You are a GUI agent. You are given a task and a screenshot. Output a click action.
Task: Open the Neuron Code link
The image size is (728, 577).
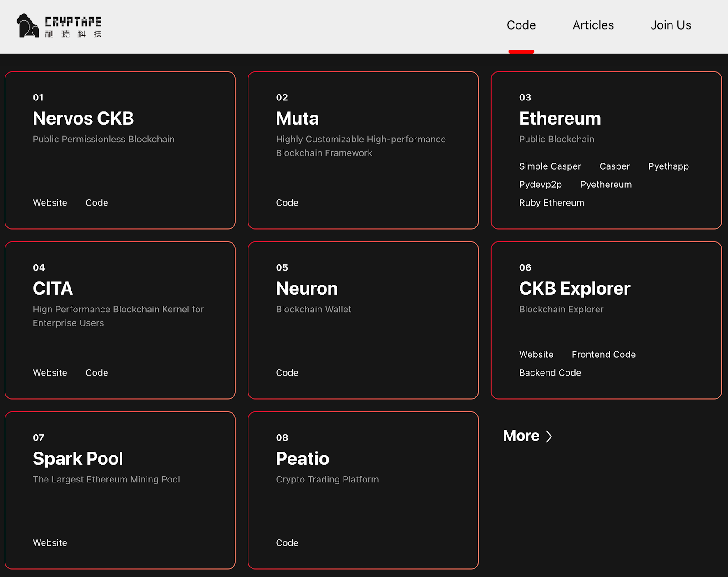287,373
